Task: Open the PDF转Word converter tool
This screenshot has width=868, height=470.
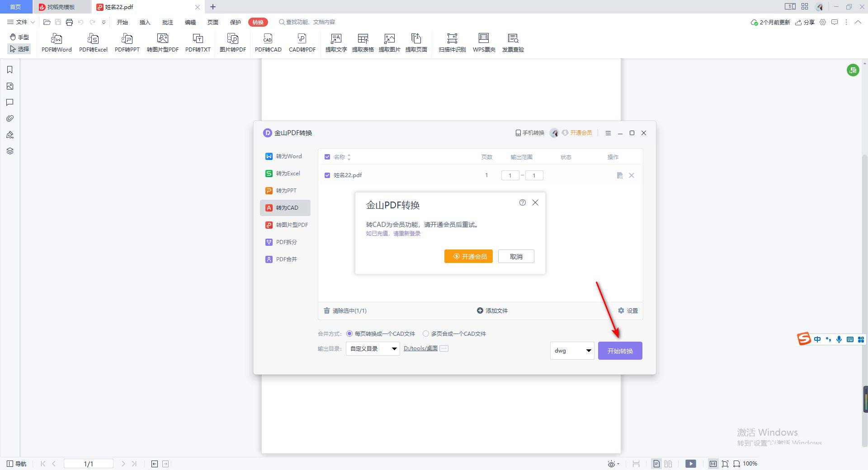Action: tap(57, 43)
